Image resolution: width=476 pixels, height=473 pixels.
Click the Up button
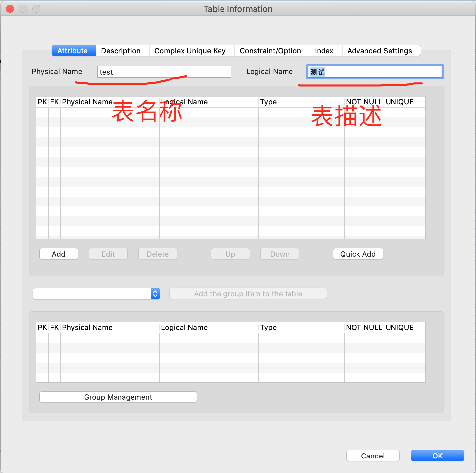(x=230, y=254)
